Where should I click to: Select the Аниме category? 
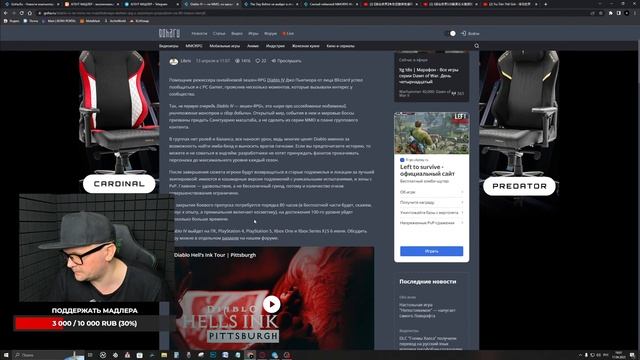coord(253,46)
